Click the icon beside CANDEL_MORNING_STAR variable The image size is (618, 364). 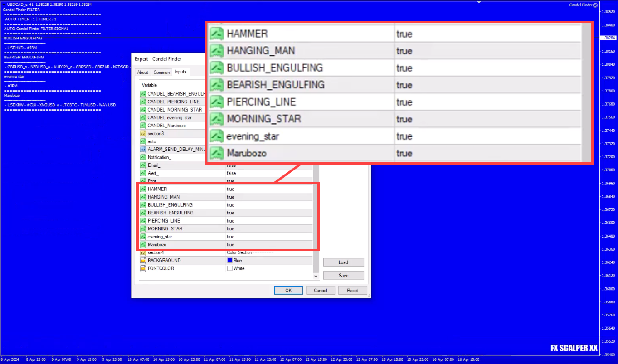click(143, 110)
